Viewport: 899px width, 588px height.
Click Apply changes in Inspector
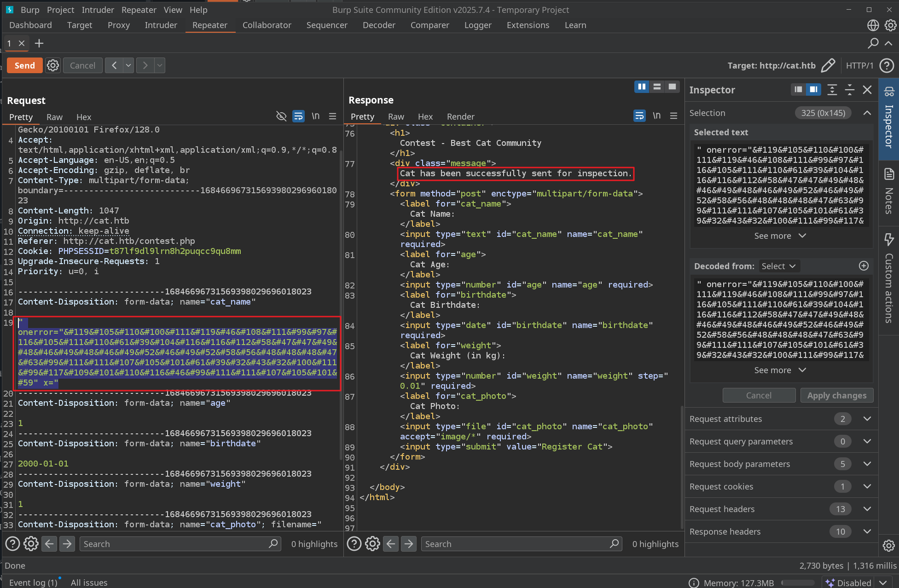[x=836, y=395]
